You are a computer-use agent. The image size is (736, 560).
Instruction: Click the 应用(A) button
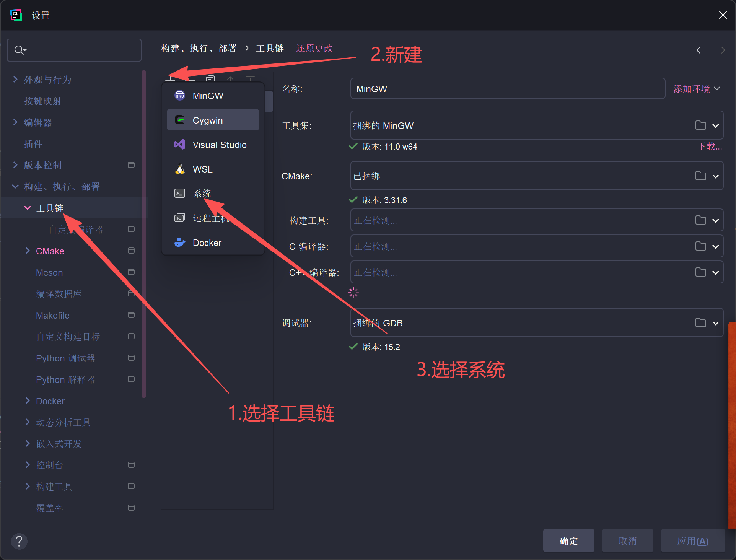(x=693, y=540)
